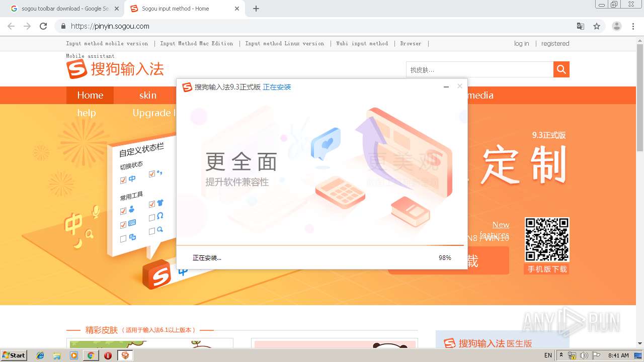This screenshot has width=644, height=362.
Task: Reload the page with the refresh icon
Action: click(43, 26)
